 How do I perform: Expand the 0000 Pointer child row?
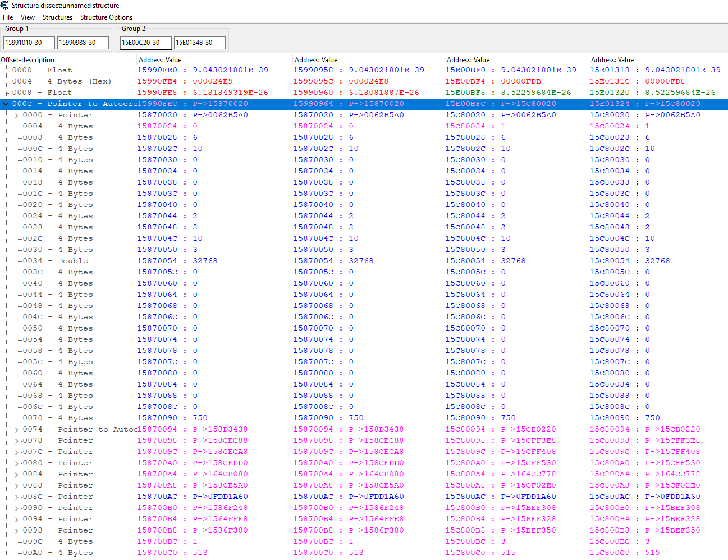click(x=16, y=115)
